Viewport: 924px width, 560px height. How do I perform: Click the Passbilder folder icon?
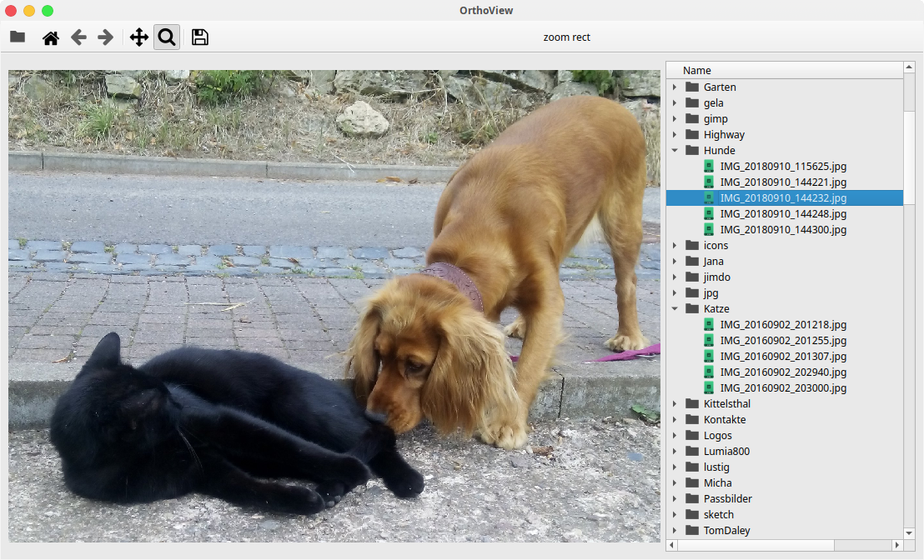(x=692, y=499)
